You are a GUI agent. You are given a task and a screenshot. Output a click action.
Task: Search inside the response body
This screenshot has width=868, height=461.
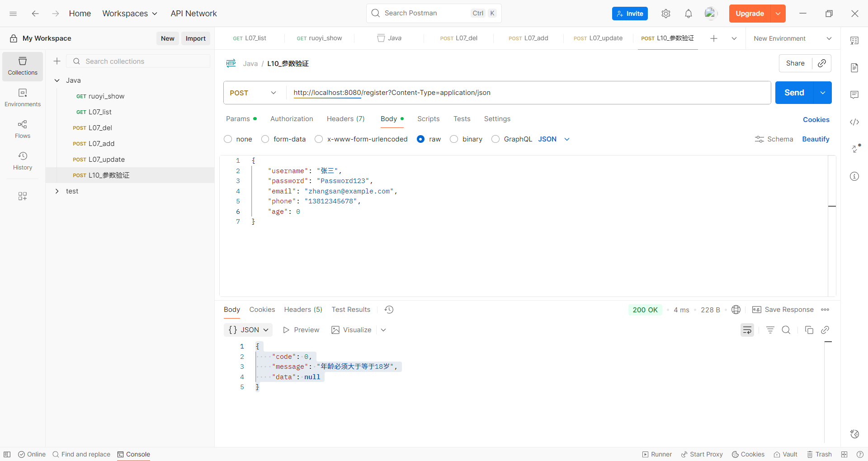point(786,330)
